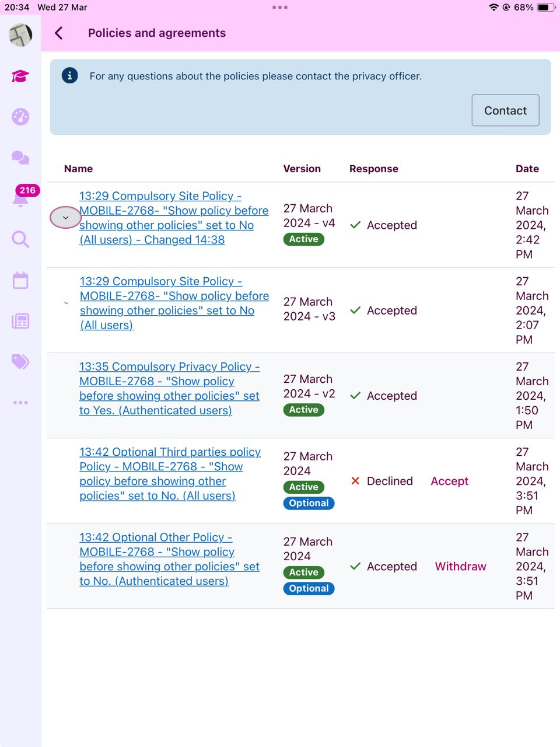
Task: Open the user profile avatar
Action: [20, 35]
